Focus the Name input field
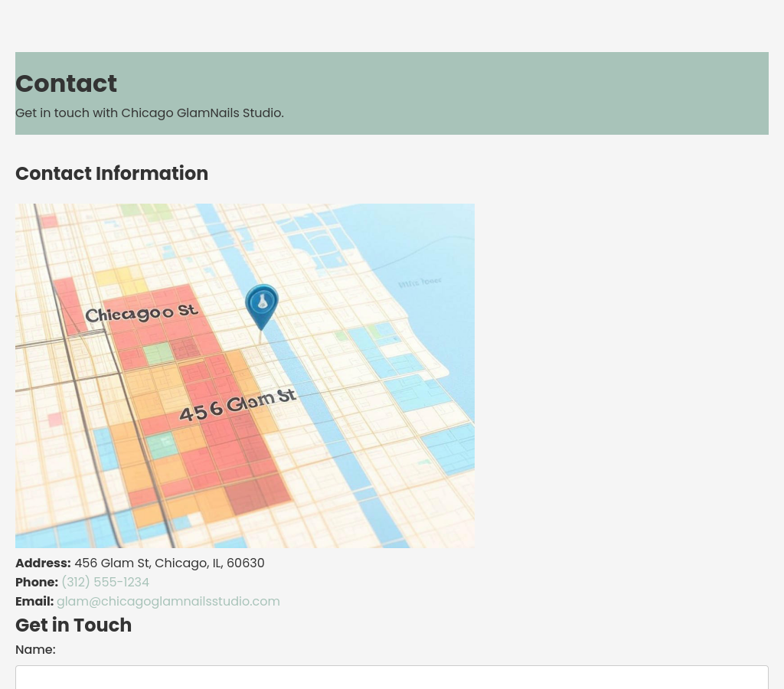Image resolution: width=784 pixels, height=689 pixels. [391, 677]
